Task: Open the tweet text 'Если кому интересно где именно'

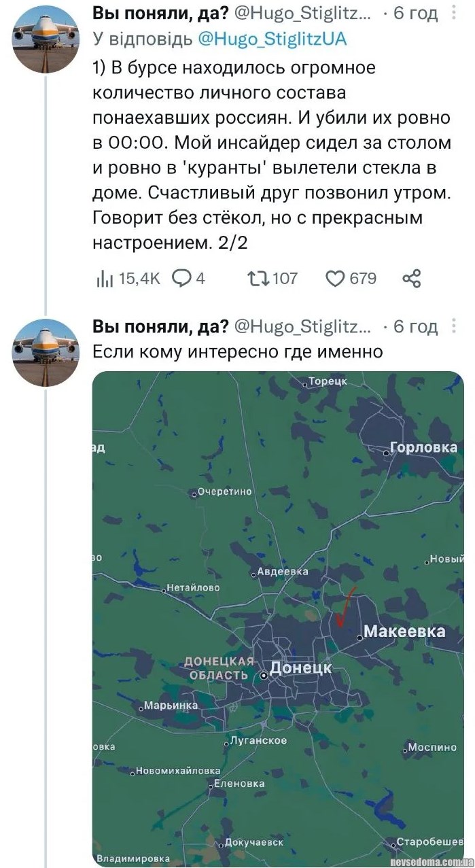Action: pyautogui.click(x=238, y=351)
